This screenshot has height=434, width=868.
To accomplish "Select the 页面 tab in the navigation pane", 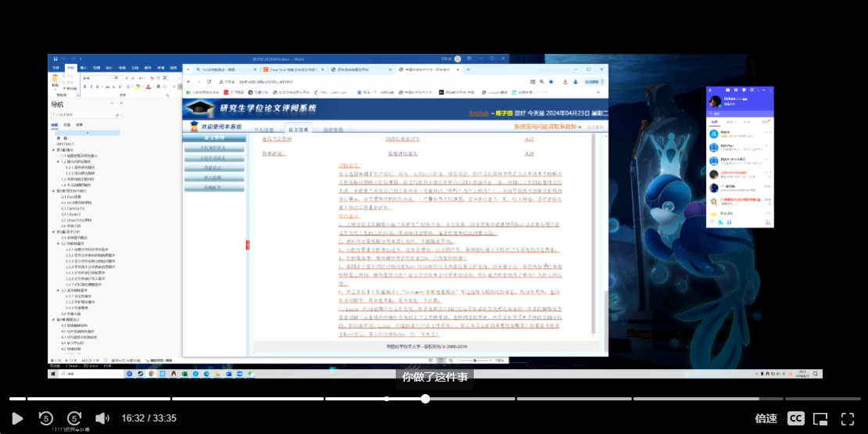I will pyautogui.click(x=67, y=125).
